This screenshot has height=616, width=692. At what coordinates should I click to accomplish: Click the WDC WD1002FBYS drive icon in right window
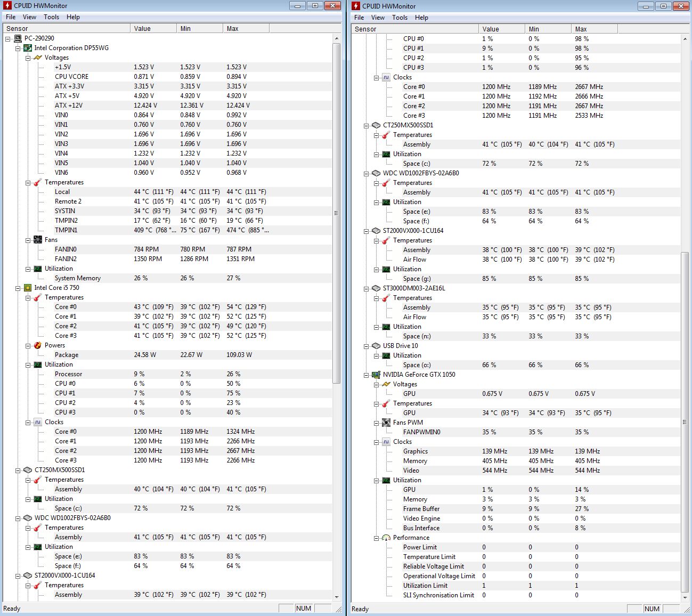[x=376, y=173]
